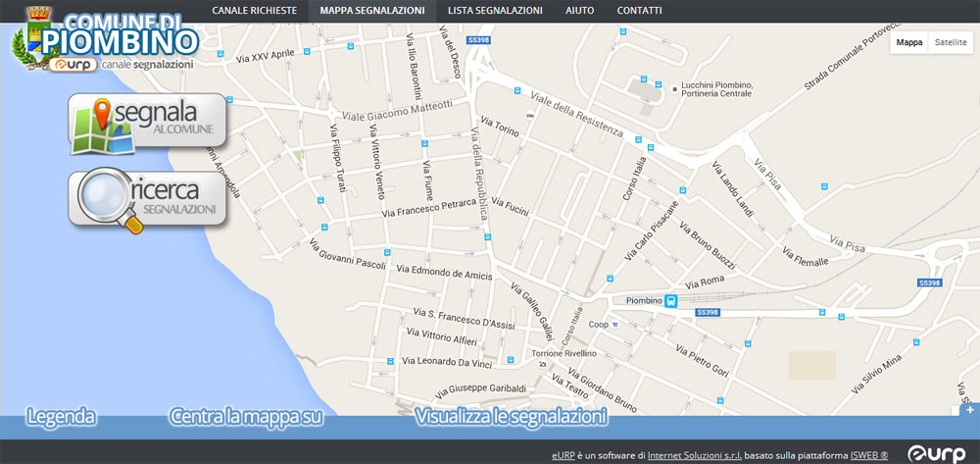Select the Mappa Segnalazioni tab
Screen dimensions: 980x464
[x=371, y=11]
